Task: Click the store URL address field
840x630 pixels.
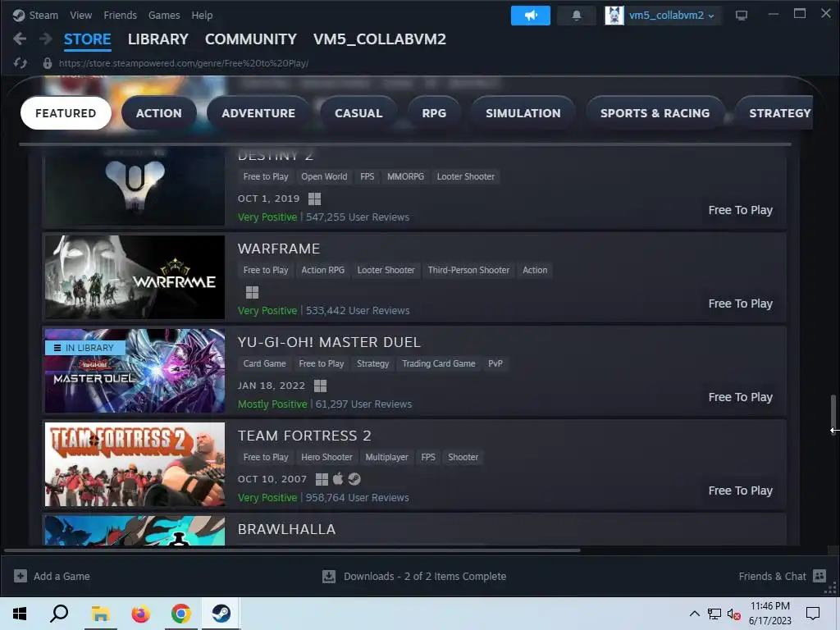Action: coord(183,63)
